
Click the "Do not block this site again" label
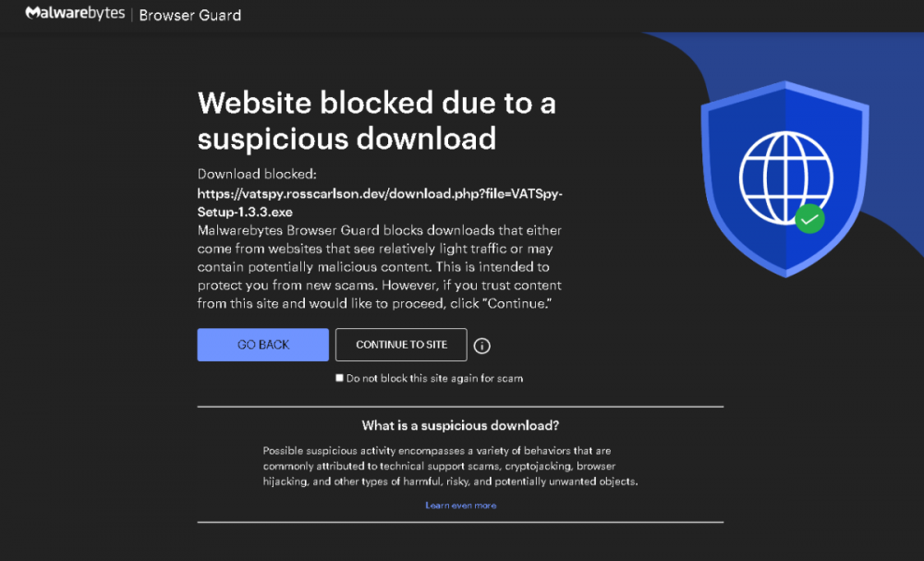click(x=434, y=378)
